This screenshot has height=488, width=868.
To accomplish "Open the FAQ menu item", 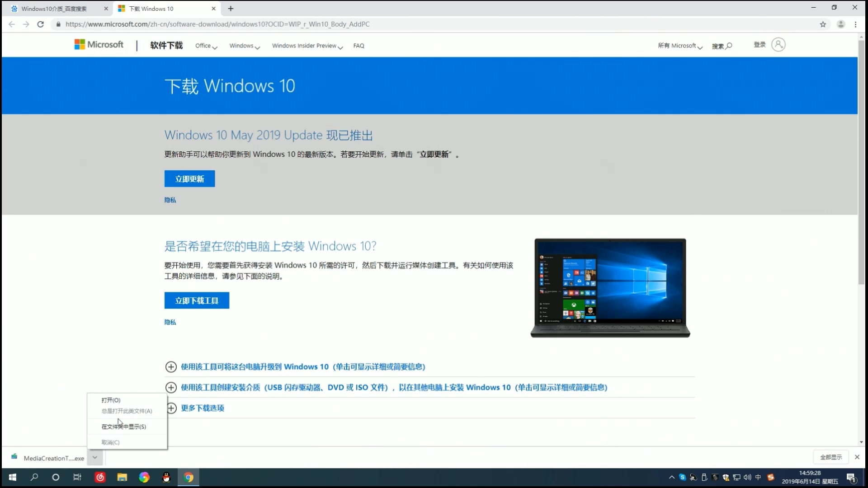I will pos(359,46).
